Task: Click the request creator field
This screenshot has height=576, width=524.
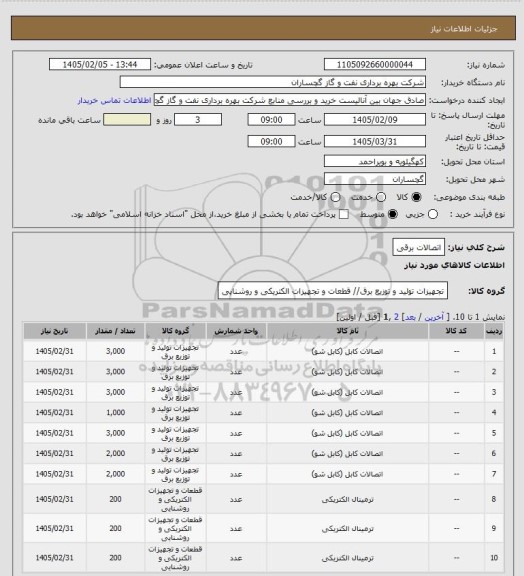Action: coord(290,100)
